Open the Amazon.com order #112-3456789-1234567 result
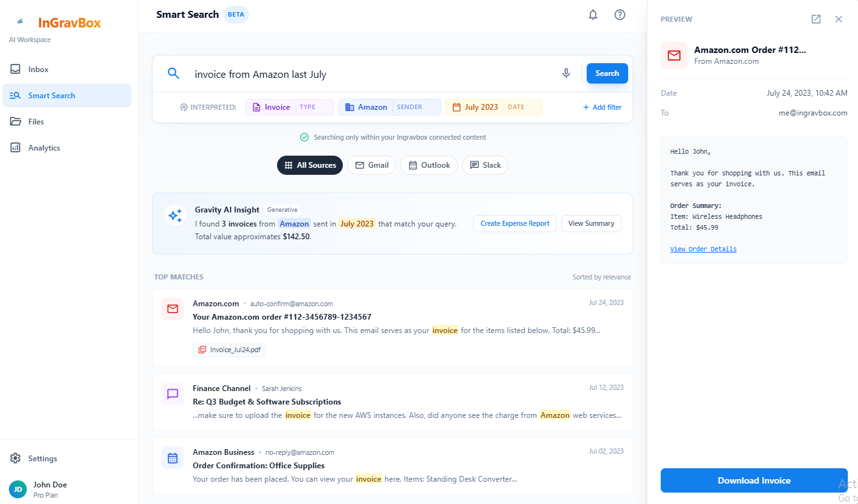This screenshot has height=504, width=858. pyautogui.click(x=392, y=328)
